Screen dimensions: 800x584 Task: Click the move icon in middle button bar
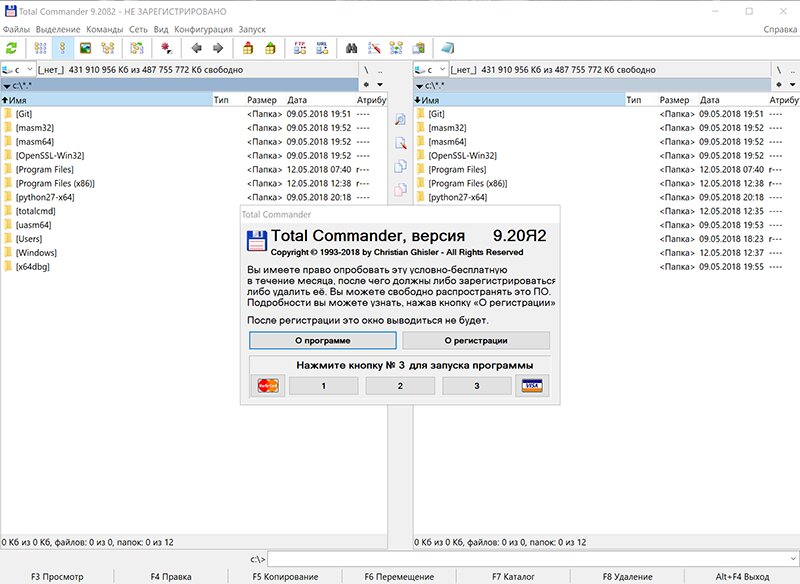401,189
